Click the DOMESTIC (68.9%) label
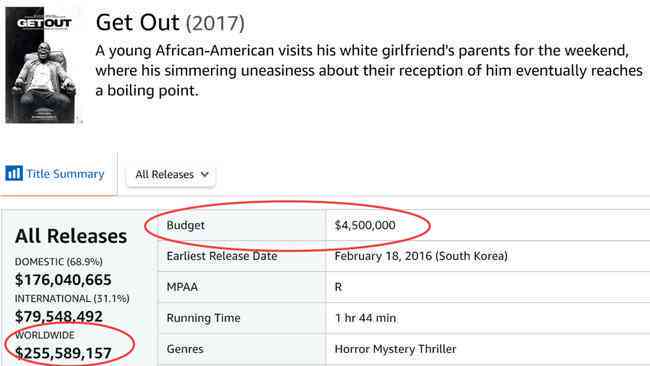Viewport: 650px width, 366px height. [x=58, y=262]
